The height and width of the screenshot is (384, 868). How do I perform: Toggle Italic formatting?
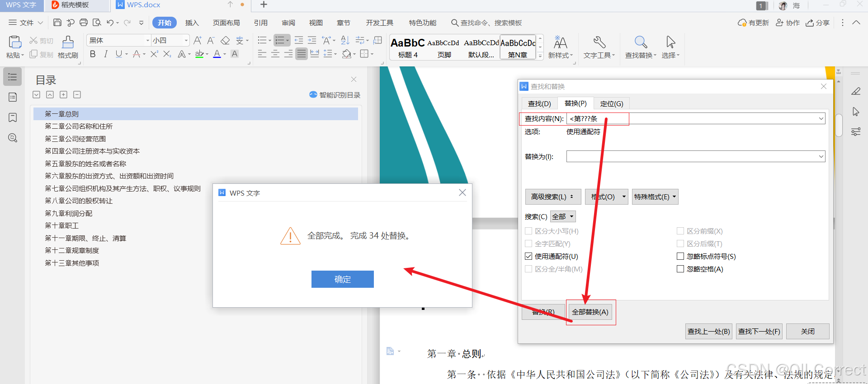tap(105, 54)
